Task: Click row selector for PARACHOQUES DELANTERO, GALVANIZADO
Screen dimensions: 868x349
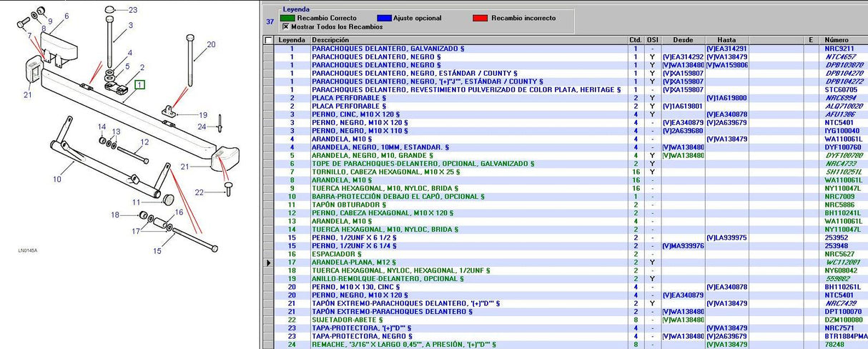Action: [x=268, y=49]
